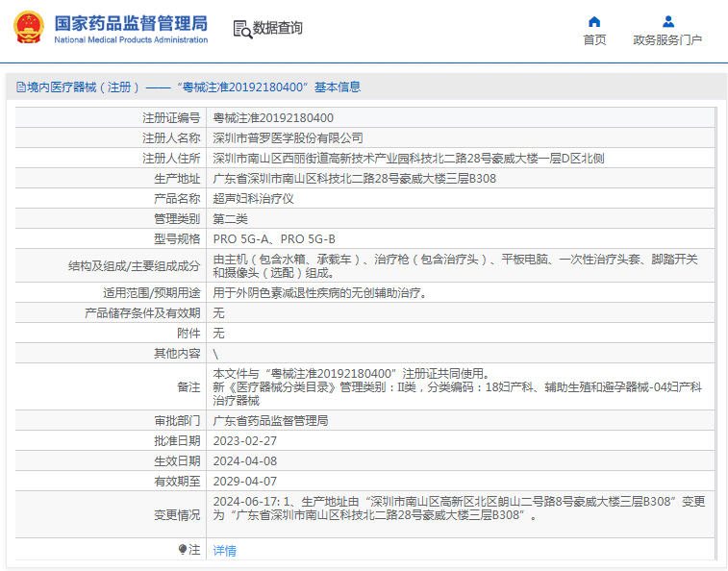Click the 数据查询 label
The height and width of the screenshot is (571, 728).
pyautogui.click(x=277, y=28)
